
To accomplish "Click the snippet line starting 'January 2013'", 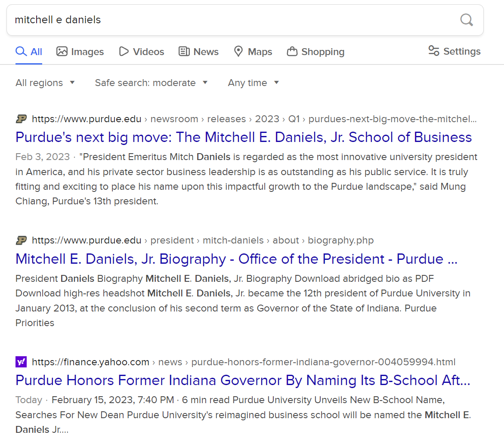I will 226,308.
